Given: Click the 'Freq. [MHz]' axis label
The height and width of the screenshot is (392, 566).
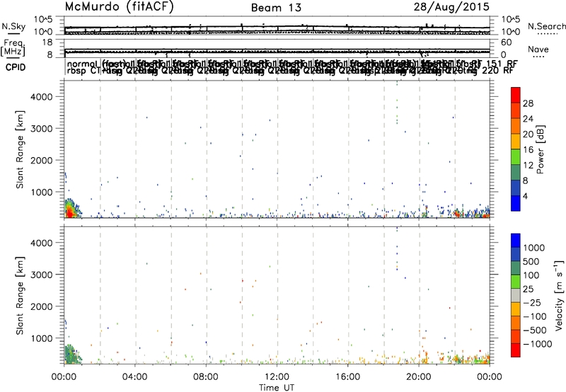Looking at the screenshot, I should (x=13, y=47).
